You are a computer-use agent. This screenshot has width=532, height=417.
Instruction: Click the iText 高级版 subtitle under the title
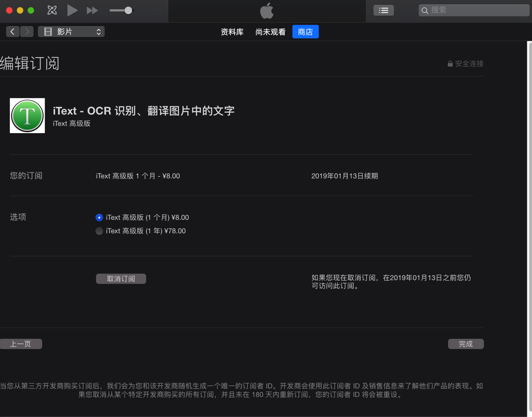tap(72, 123)
